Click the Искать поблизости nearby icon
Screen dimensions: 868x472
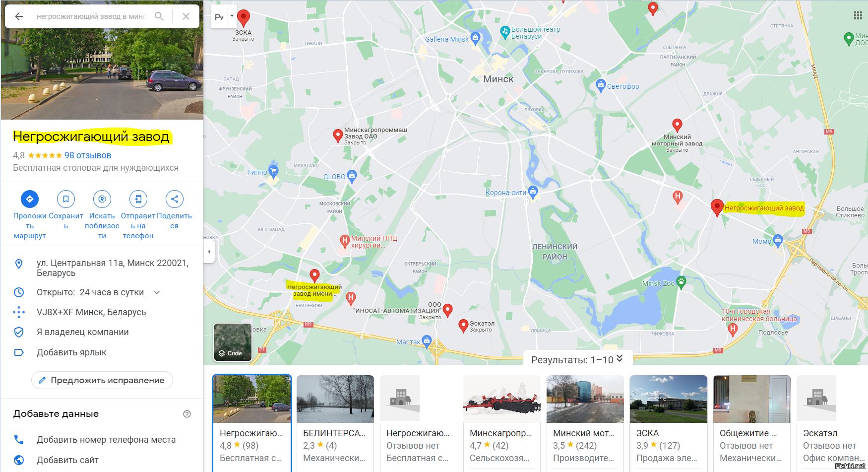click(102, 199)
